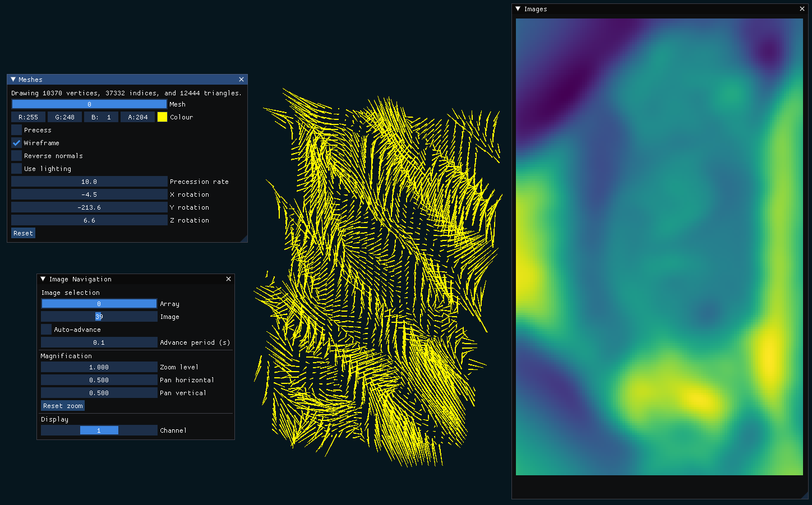Open the yellow Colour swatch picker
Image resolution: width=812 pixels, height=505 pixels.
[162, 117]
